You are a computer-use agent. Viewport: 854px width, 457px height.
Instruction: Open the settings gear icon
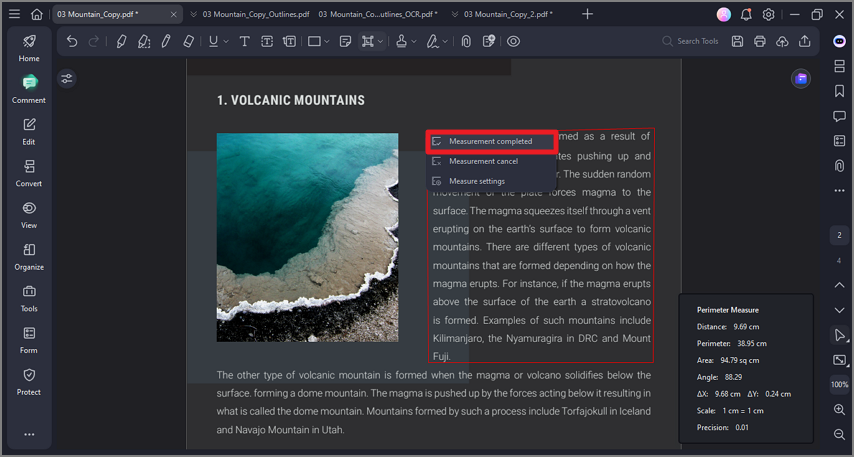coord(768,15)
